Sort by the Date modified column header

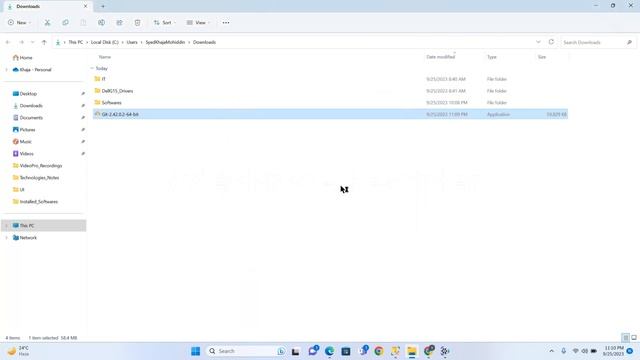(440, 57)
